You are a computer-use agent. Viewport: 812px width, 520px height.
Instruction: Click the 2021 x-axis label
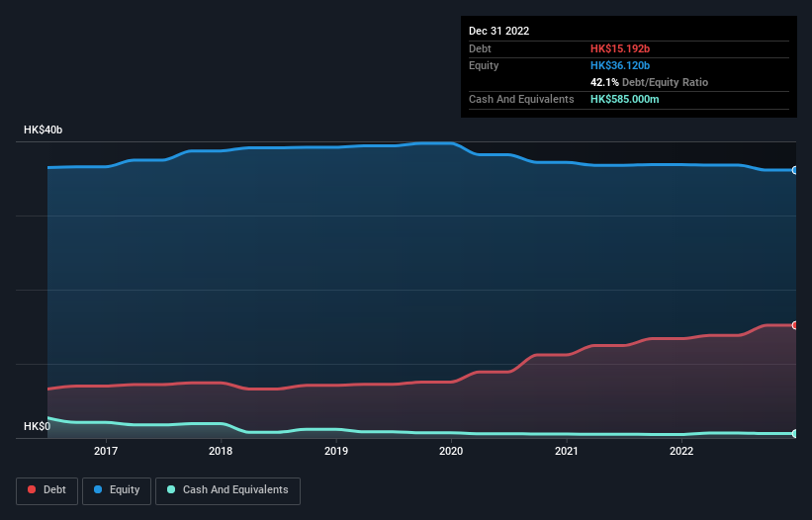pyautogui.click(x=567, y=451)
